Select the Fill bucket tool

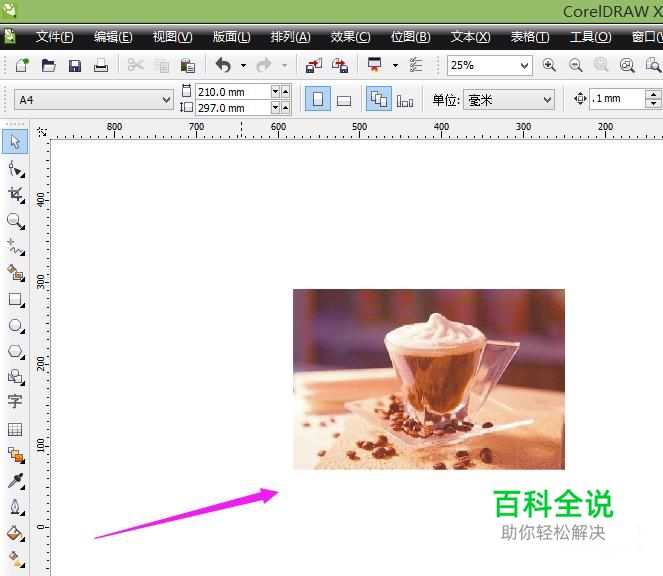pos(16,533)
